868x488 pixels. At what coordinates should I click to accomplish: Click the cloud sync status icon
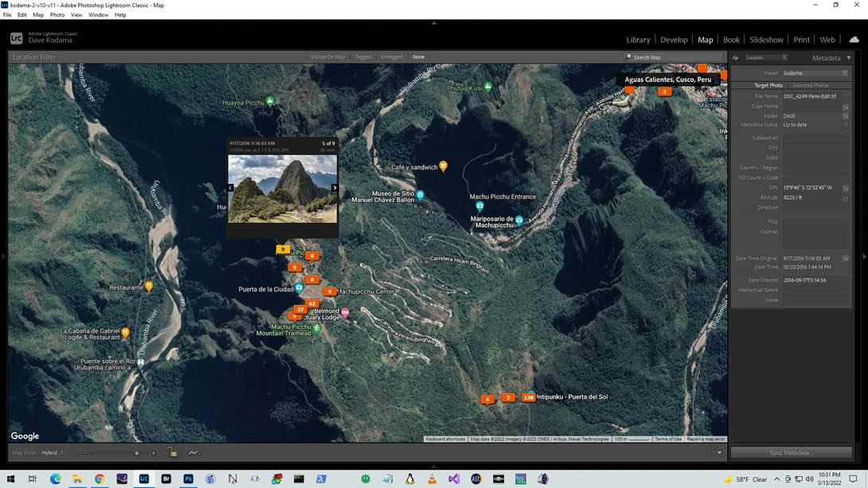(x=854, y=39)
